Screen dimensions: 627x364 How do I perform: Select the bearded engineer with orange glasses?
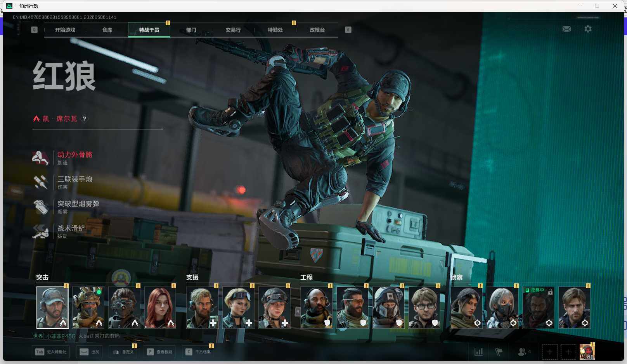(352, 307)
